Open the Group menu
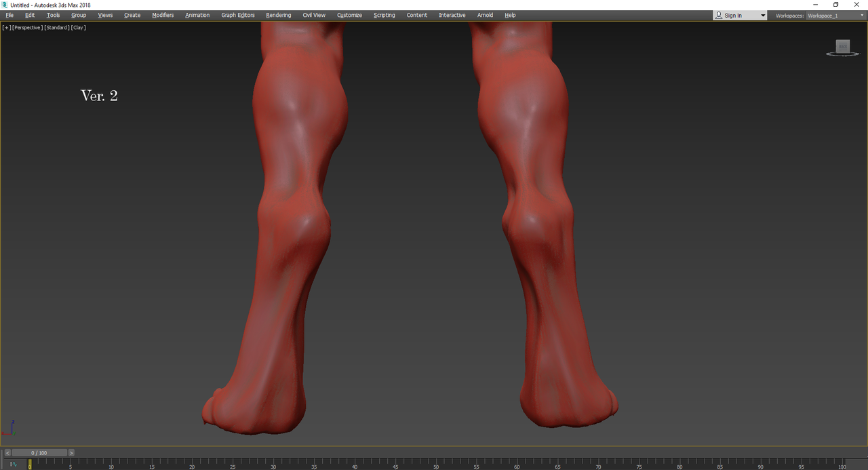 (79, 15)
